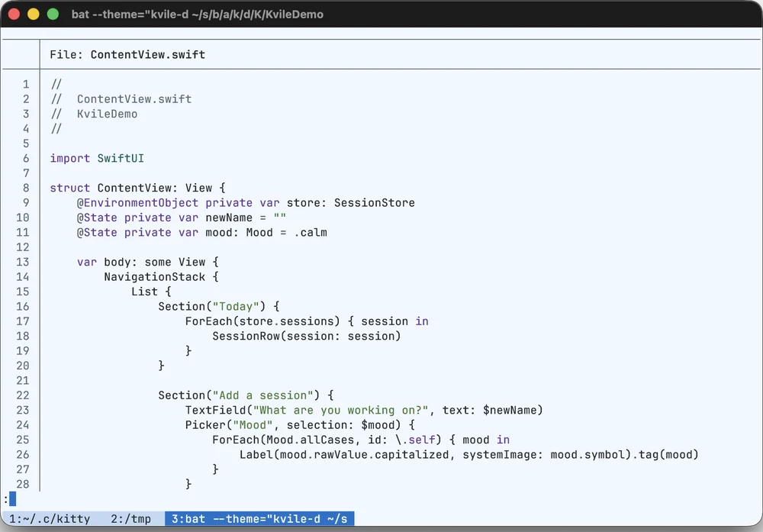This screenshot has height=532, width=763.
Task: Zoom the terminal with the green button
Action: (53, 14)
